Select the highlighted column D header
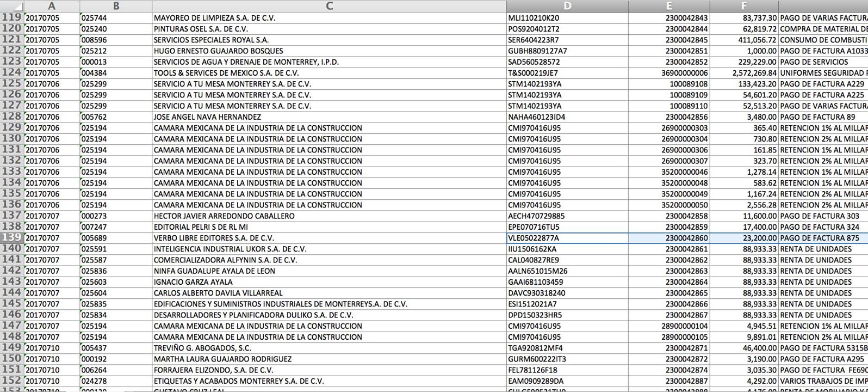The height and width of the screenshot is (392, 868). [567, 6]
